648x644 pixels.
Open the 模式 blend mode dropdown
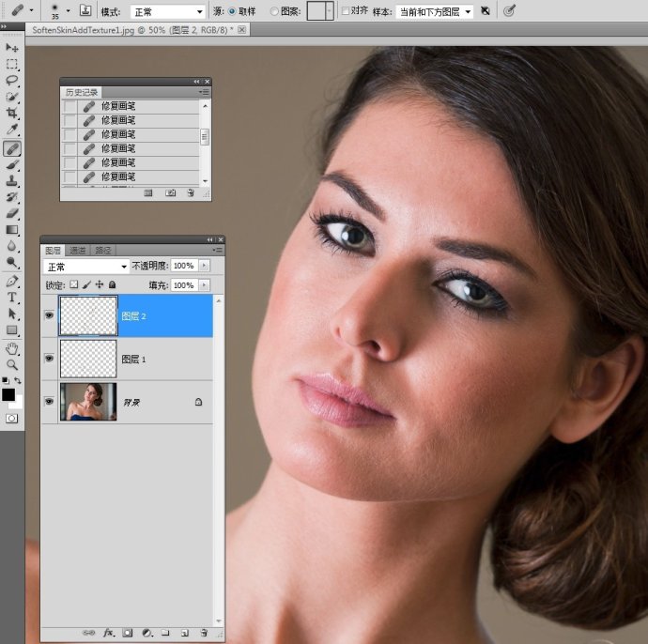click(x=167, y=11)
